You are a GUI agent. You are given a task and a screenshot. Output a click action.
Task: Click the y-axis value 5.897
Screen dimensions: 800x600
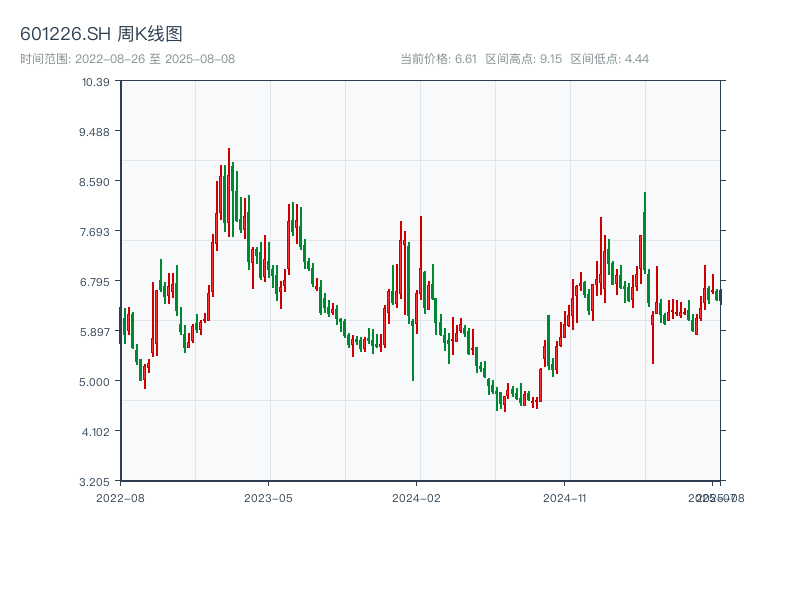(94, 332)
